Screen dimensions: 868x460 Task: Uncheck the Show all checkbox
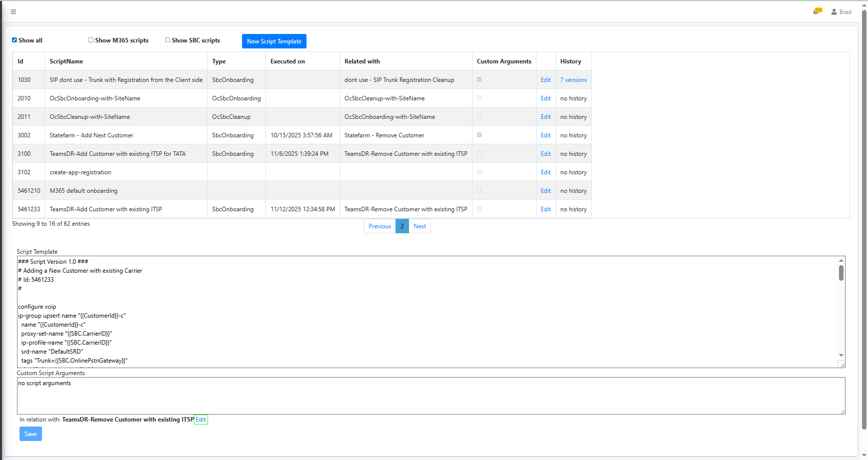click(14, 40)
